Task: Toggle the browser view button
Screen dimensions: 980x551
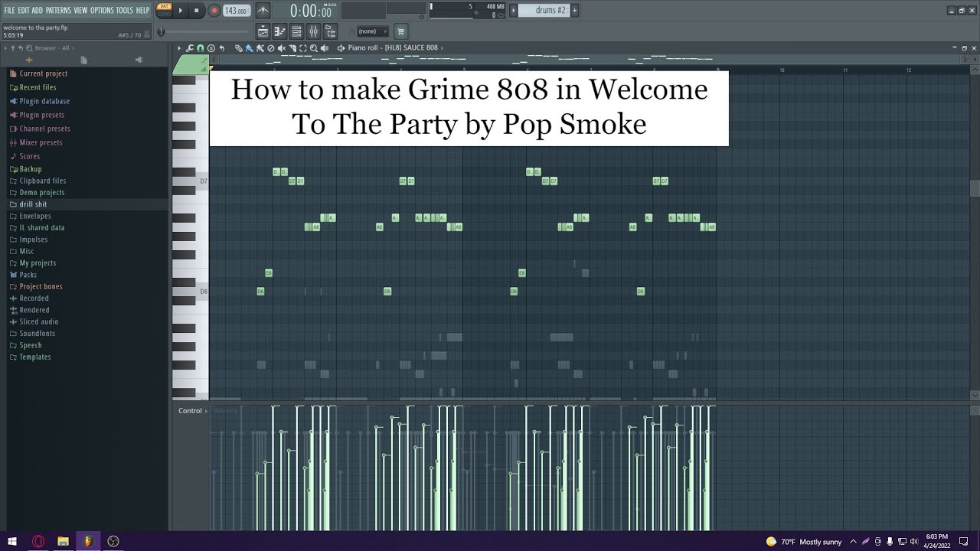Action: (x=330, y=31)
